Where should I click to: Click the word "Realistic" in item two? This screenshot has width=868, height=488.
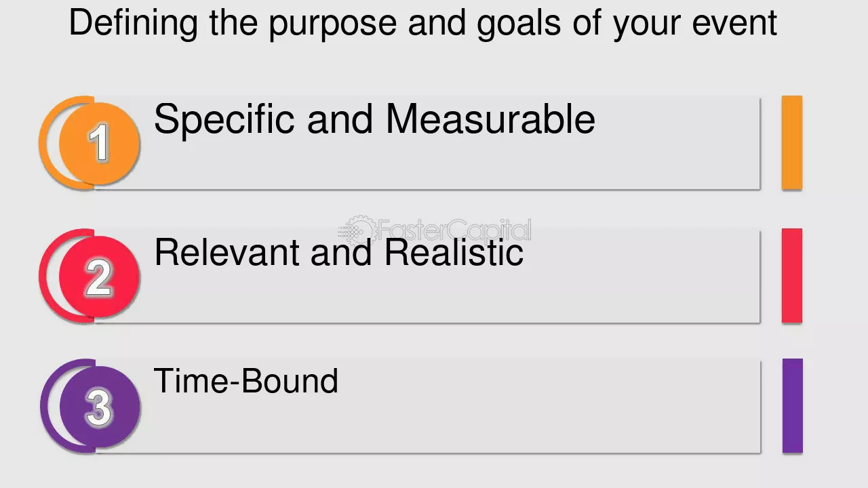tap(454, 252)
